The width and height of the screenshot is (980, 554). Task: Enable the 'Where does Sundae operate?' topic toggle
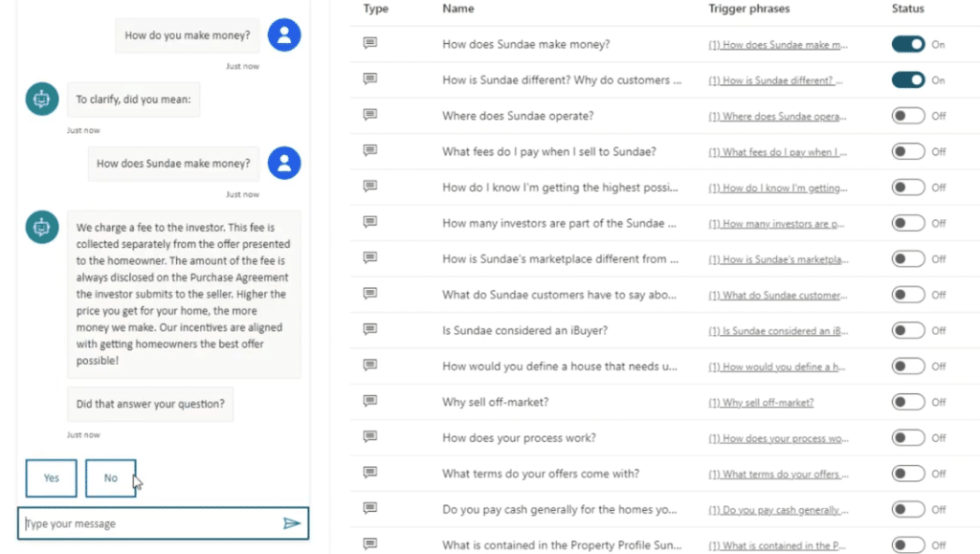pyautogui.click(x=908, y=116)
